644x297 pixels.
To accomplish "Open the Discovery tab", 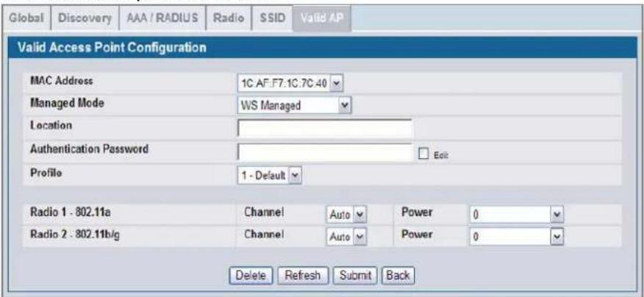I will click(85, 19).
